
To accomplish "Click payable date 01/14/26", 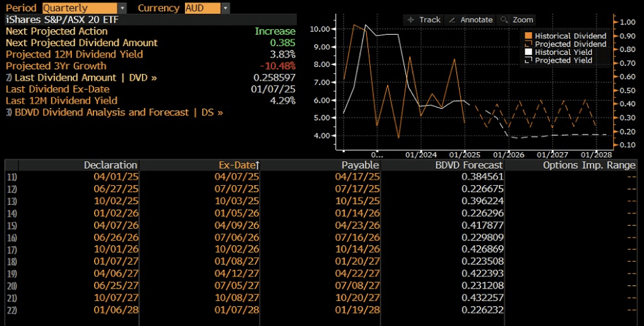I will pyautogui.click(x=357, y=214).
